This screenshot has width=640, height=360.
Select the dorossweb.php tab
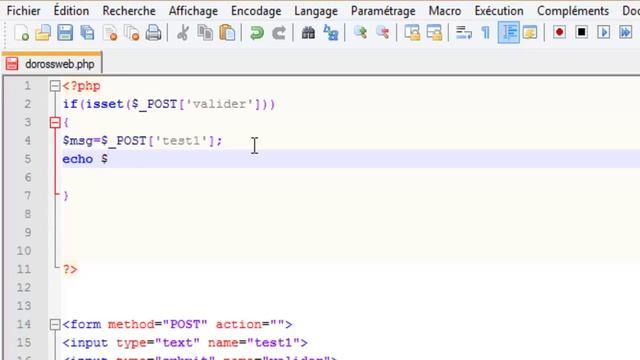click(52, 64)
